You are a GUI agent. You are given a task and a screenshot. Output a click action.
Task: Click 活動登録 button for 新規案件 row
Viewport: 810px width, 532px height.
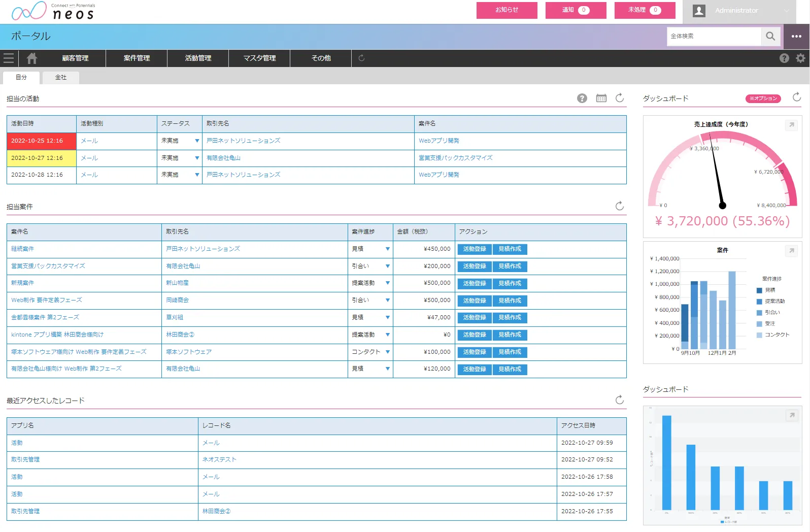[x=474, y=283]
